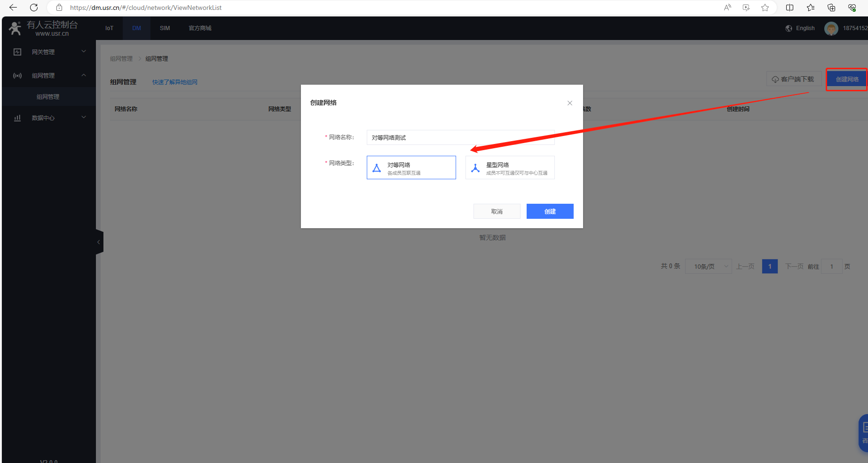Expand the 数据中心 sidebar menu
Image resolution: width=868 pixels, height=463 pixels.
pyautogui.click(x=49, y=118)
